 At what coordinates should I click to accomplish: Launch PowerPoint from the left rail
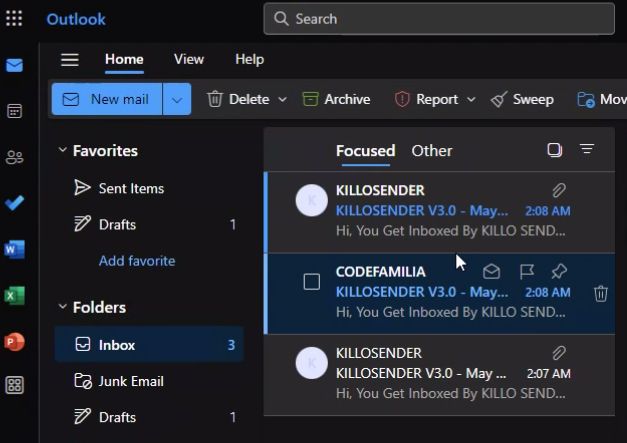coord(14,342)
